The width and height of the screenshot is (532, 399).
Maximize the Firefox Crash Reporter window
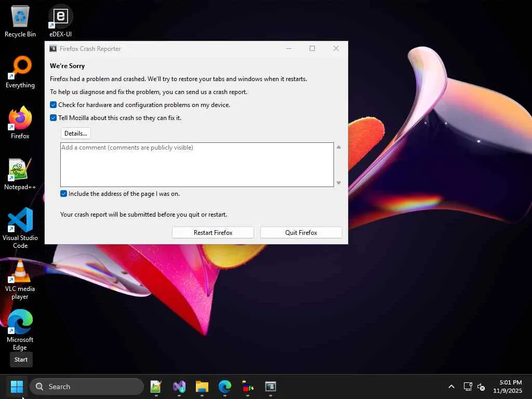[x=312, y=48]
